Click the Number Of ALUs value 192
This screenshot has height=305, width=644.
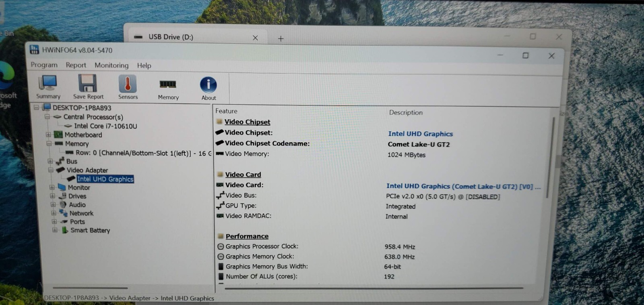pyautogui.click(x=389, y=276)
